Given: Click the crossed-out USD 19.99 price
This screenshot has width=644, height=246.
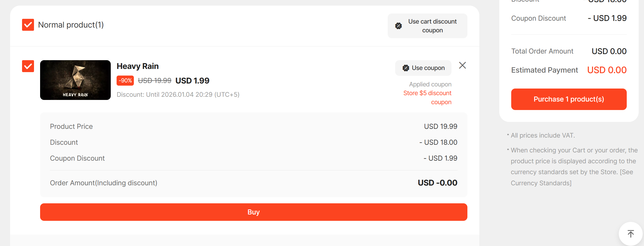Looking at the screenshot, I should pyautogui.click(x=155, y=81).
